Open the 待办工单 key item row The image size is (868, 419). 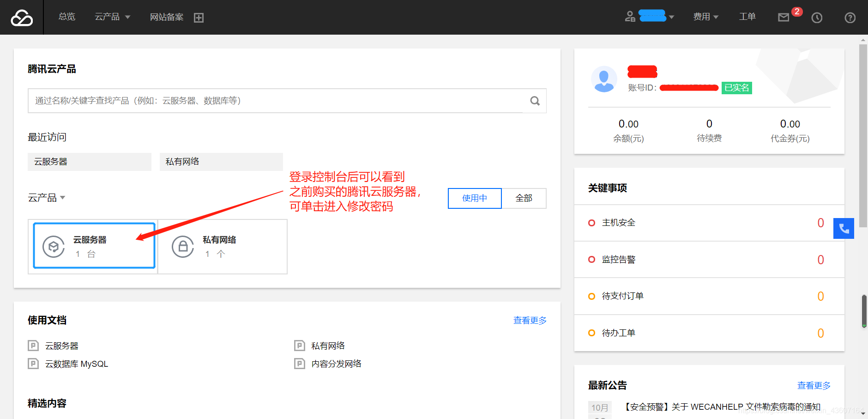(709, 333)
